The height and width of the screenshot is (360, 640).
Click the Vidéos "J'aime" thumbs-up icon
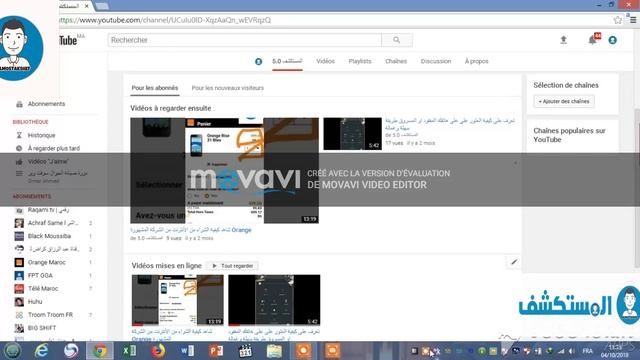point(19,162)
